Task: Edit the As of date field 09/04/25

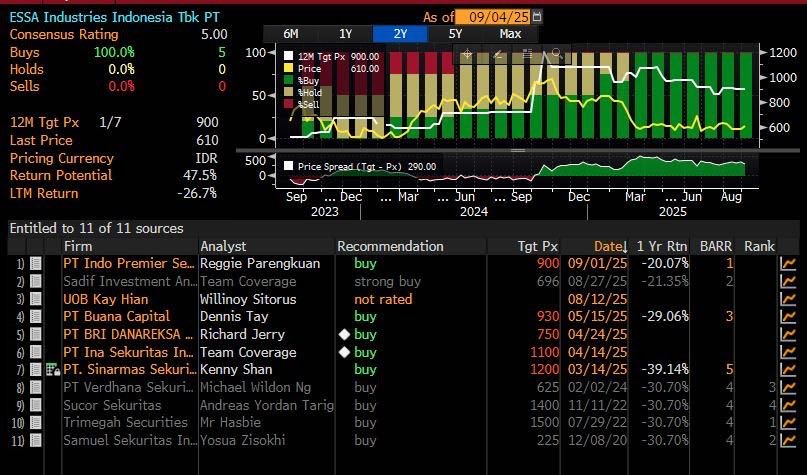Action: 493,17
